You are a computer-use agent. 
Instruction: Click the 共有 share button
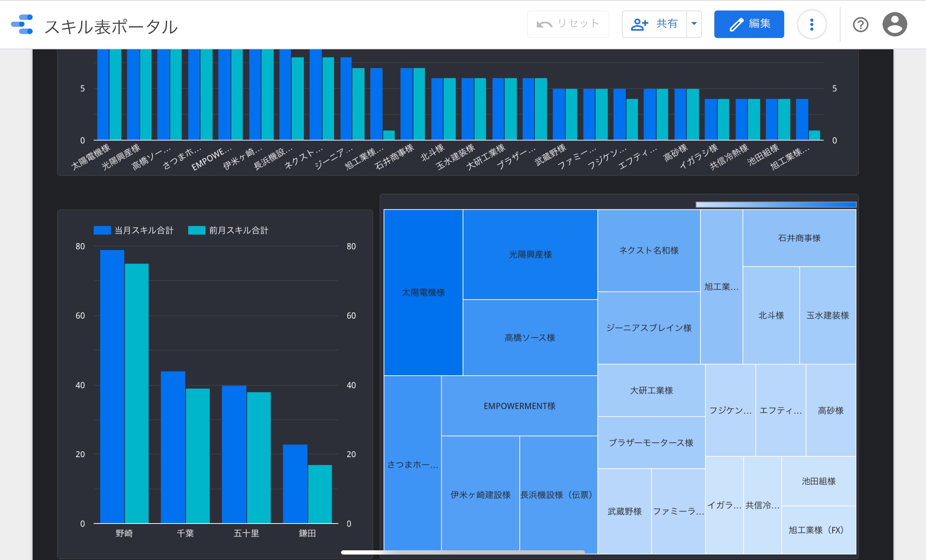(654, 24)
